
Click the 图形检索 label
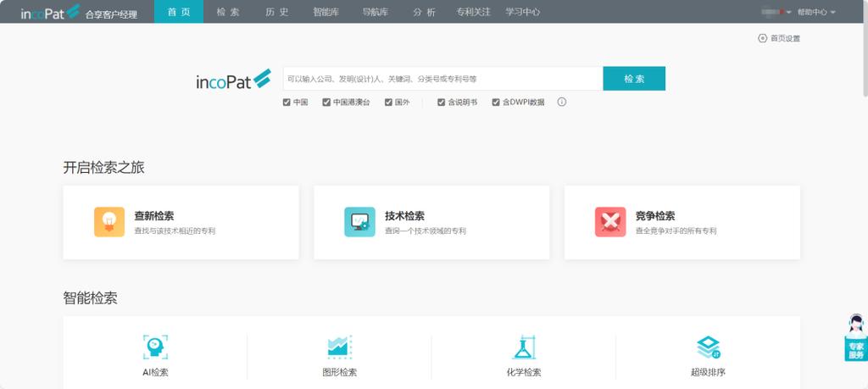[x=339, y=372]
